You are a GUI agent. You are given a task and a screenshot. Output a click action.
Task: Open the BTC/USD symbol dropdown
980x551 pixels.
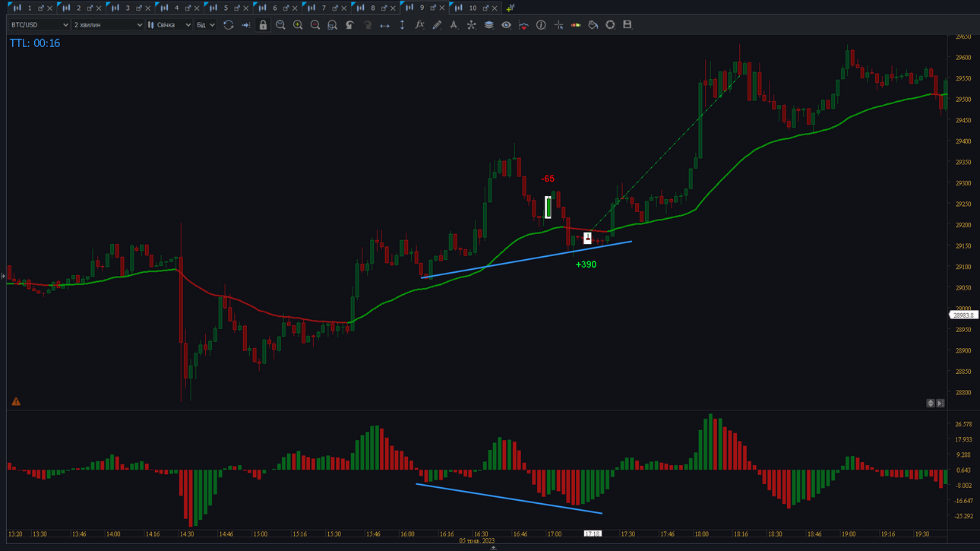tap(39, 25)
